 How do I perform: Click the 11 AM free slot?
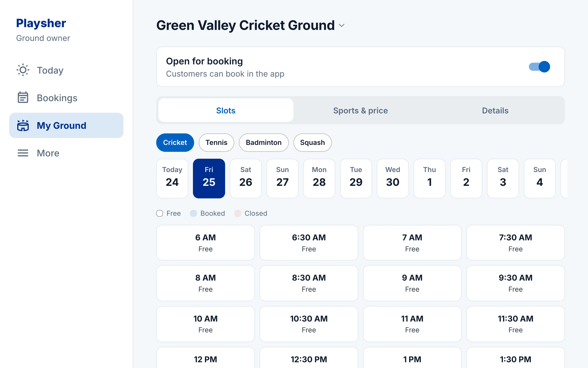(x=412, y=324)
